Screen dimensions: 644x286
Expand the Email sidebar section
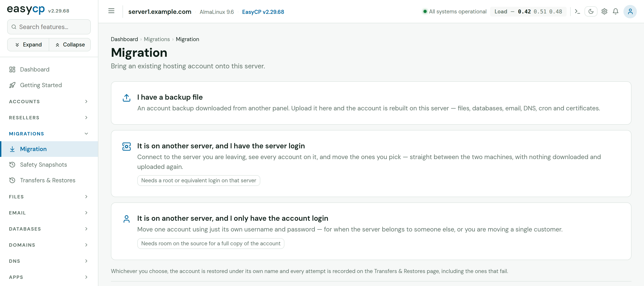[x=49, y=213]
